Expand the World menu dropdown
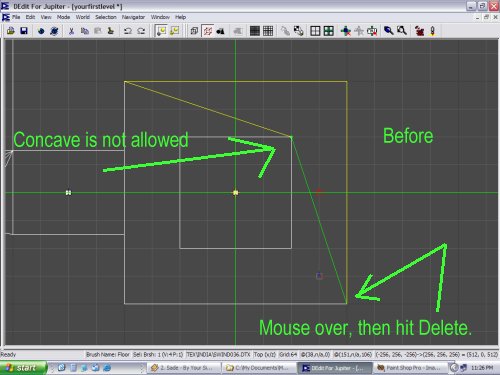500x375 pixels. [82, 17]
